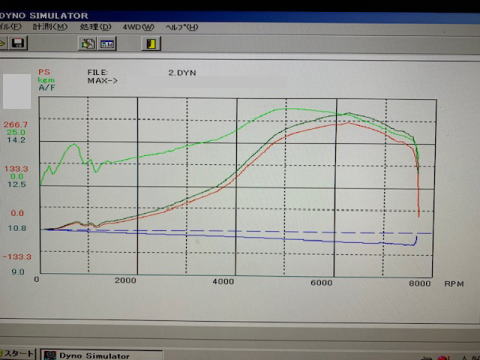Image resolution: width=480 pixels, height=360 pixels.
Task: Click the yellow exit door icon
Action: tap(151, 44)
